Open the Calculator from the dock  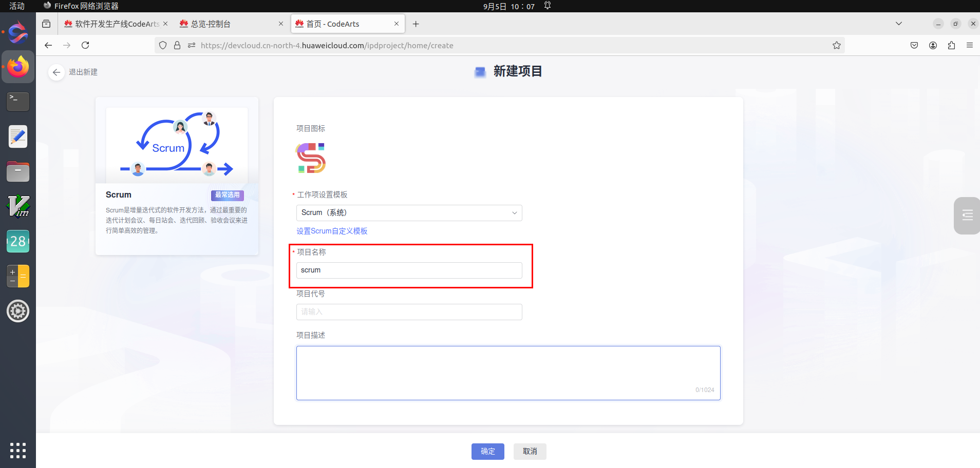18,276
